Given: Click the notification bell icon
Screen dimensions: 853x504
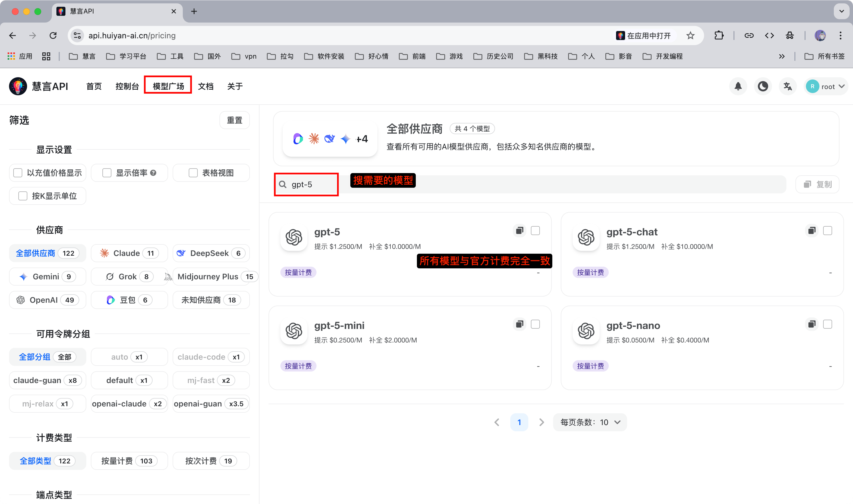Looking at the screenshot, I should [738, 86].
